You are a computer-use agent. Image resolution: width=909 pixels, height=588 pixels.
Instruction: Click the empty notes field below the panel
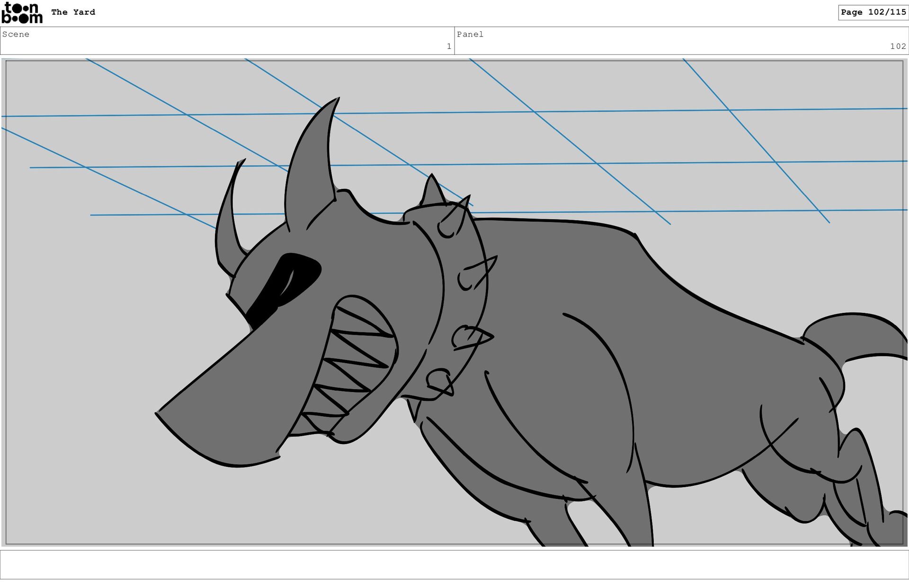tap(454, 564)
